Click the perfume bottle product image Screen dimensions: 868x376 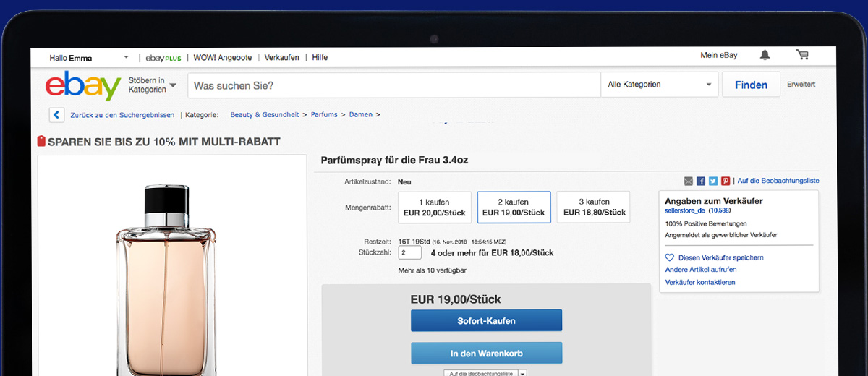tap(166, 278)
